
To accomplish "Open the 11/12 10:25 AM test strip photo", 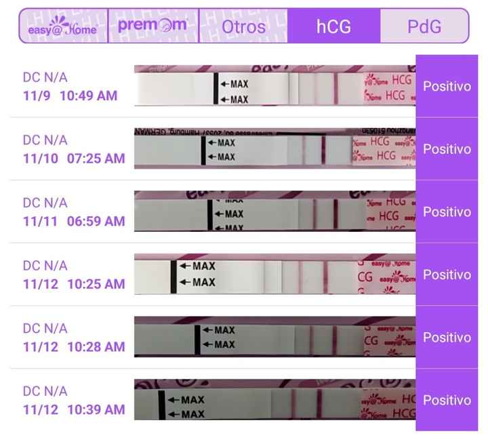I will click(x=274, y=274).
